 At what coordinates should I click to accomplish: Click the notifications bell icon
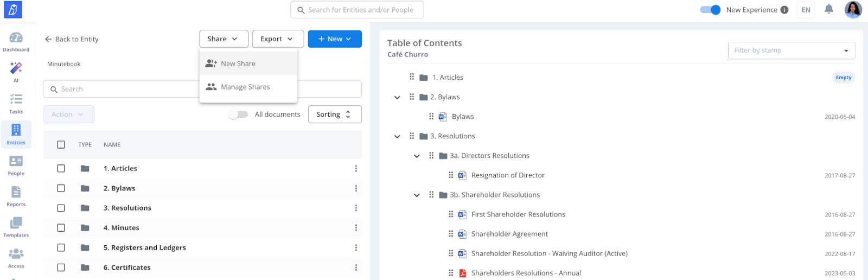pos(828,9)
